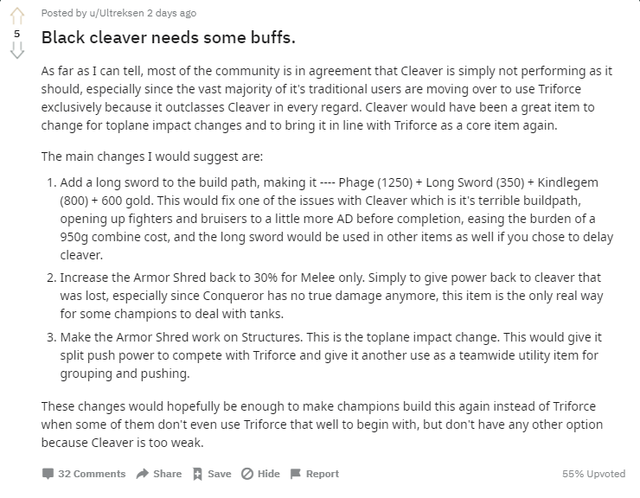Click the hide circle-slash icon
Viewport: 640px width, 498px height.
[247, 474]
